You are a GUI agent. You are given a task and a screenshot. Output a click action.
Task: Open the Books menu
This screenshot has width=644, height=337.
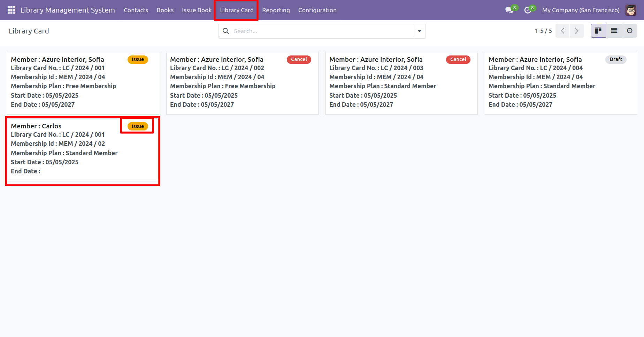click(x=165, y=10)
